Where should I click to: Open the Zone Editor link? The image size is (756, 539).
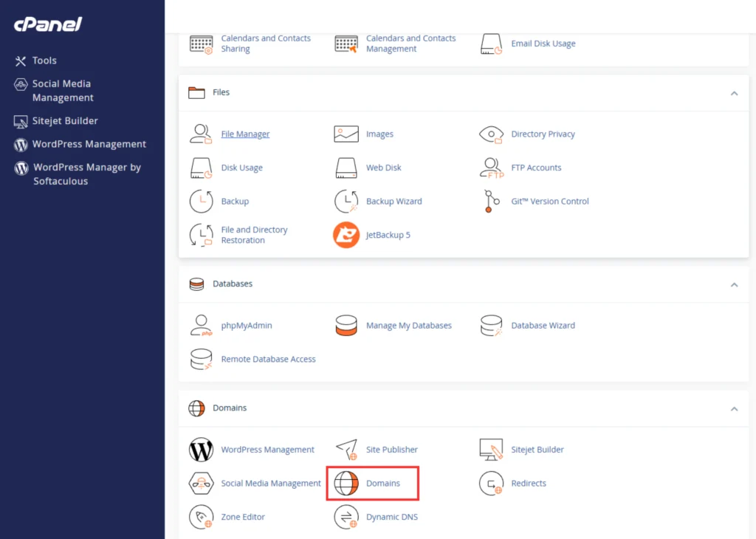click(243, 517)
